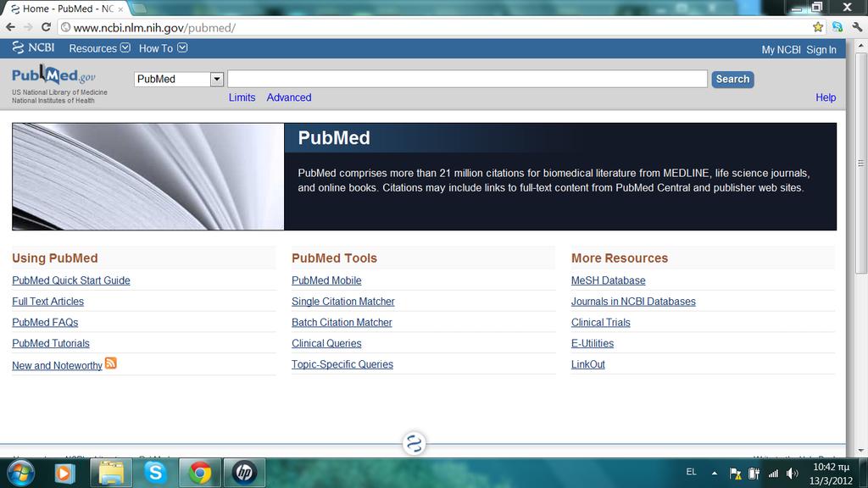Click the NCBI logo in the header
Viewport: 868px width, 488px height.
point(33,48)
